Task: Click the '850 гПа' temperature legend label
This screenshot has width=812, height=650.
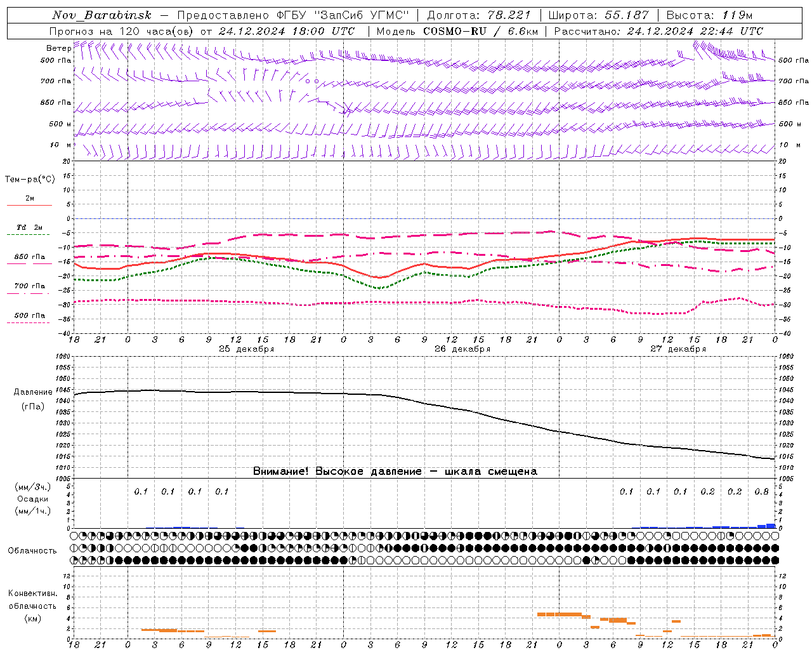Action: click(x=29, y=257)
